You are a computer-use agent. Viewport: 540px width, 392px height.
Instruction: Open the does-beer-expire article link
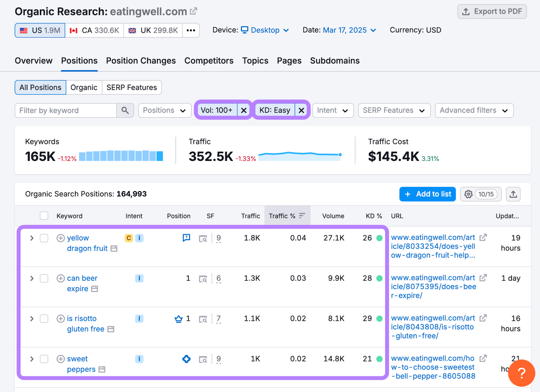(x=433, y=286)
